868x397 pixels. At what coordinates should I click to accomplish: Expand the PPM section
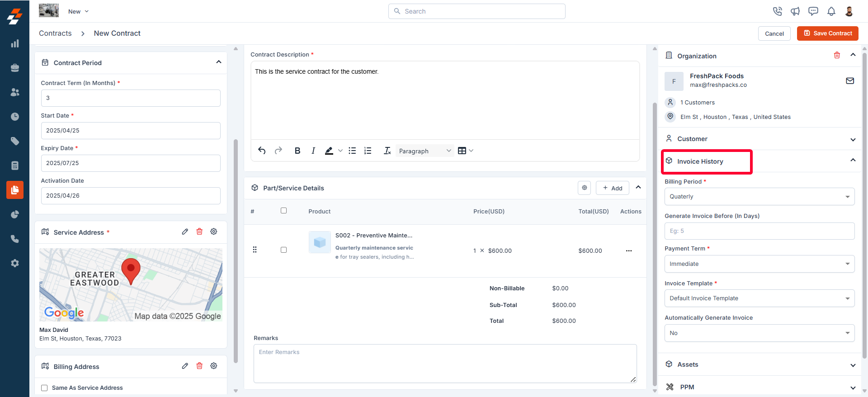[853, 388]
